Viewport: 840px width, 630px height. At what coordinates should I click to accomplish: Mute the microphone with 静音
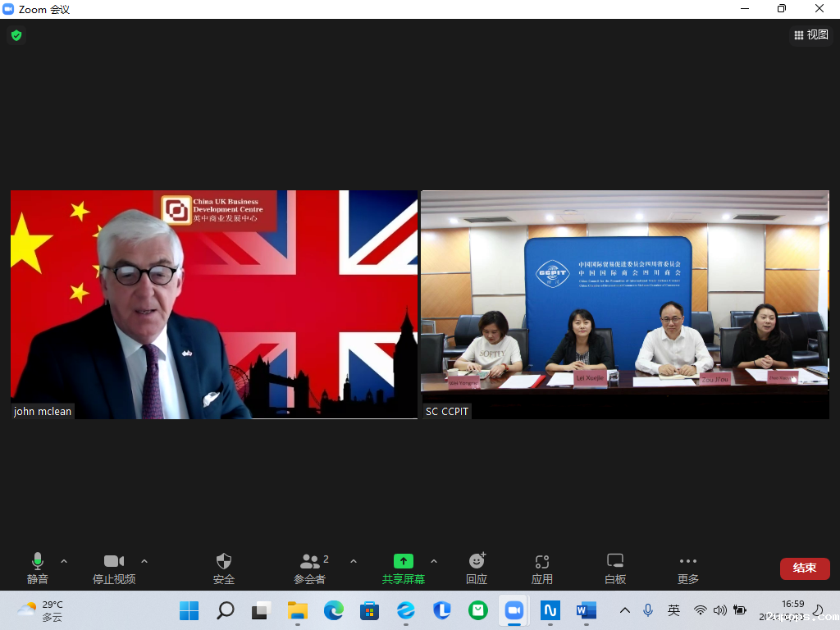(37, 568)
